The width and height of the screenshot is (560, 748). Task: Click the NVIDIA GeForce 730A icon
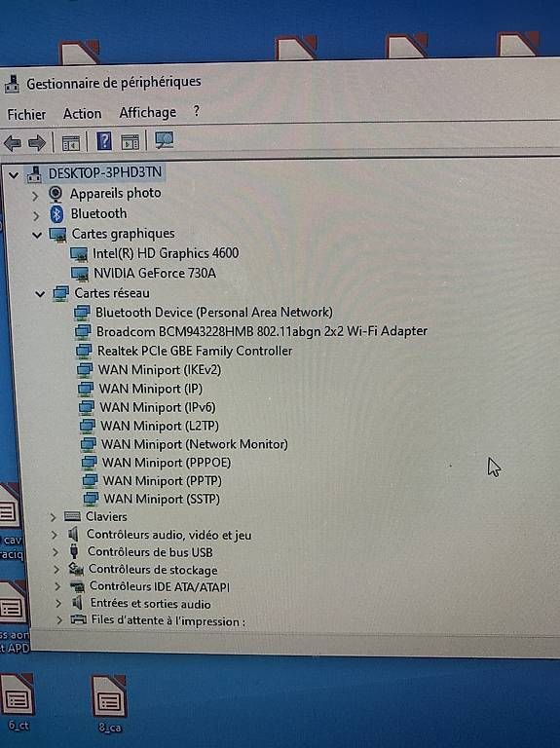[79, 274]
